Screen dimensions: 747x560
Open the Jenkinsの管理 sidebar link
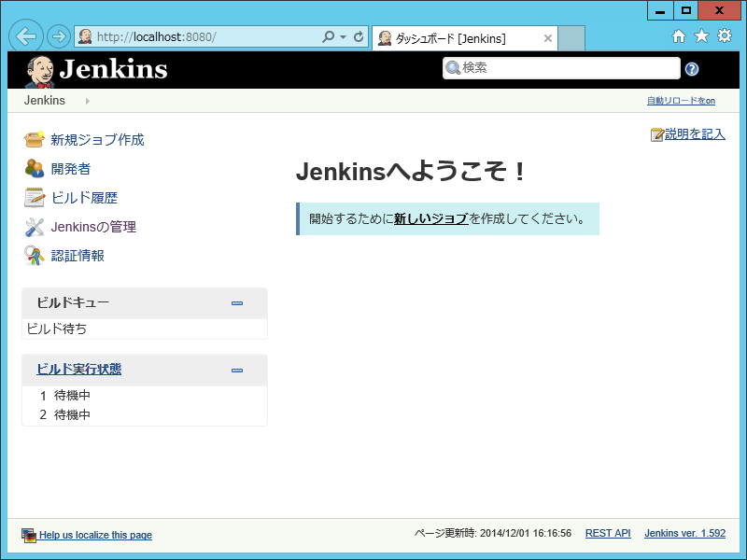[93, 227]
